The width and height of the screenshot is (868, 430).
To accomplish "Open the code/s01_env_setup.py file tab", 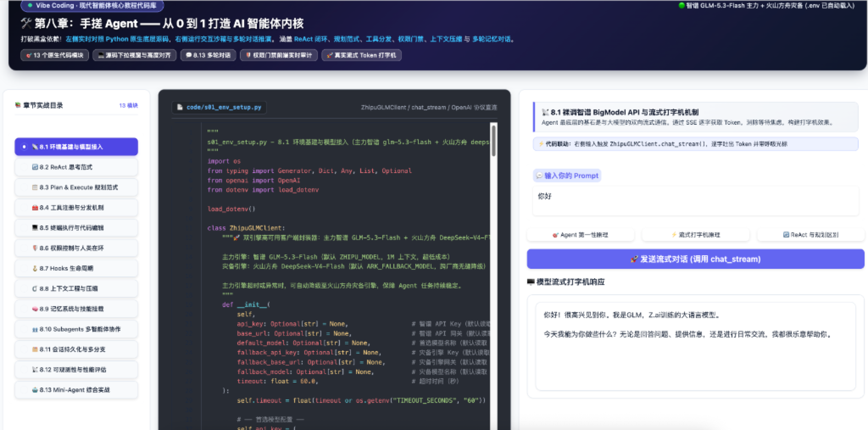I will 219,107.
